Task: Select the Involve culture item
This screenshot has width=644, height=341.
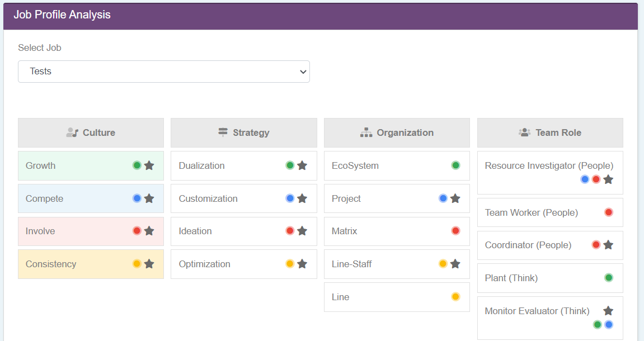Action: click(40, 231)
